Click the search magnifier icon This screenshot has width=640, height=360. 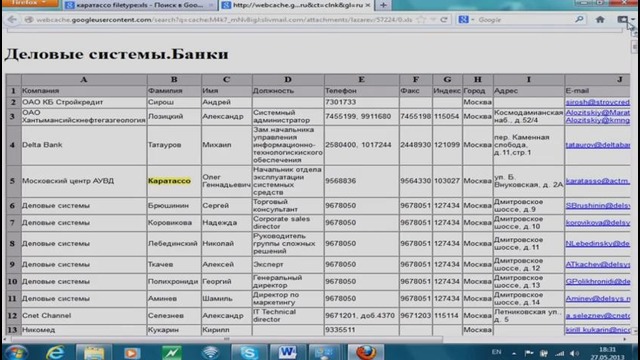click(x=579, y=20)
